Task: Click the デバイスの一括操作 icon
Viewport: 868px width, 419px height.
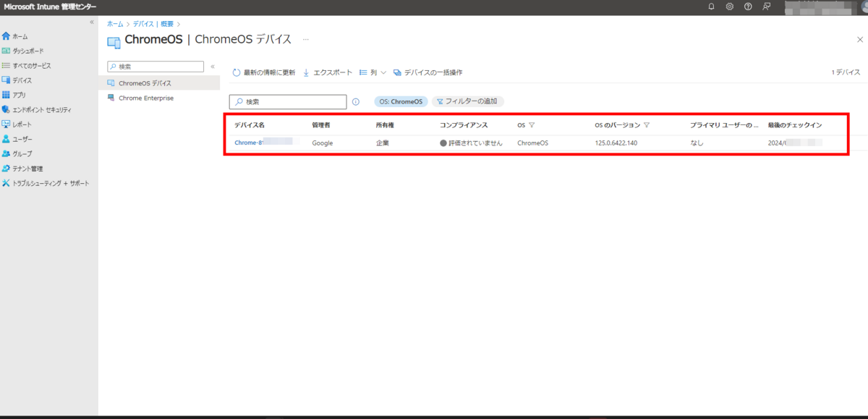Action: [397, 72]
